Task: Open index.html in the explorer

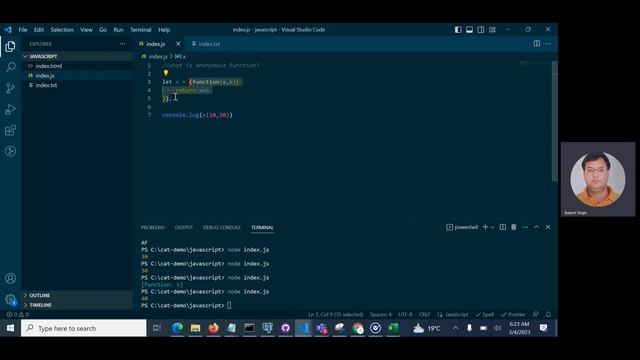Action: point(77,66)
